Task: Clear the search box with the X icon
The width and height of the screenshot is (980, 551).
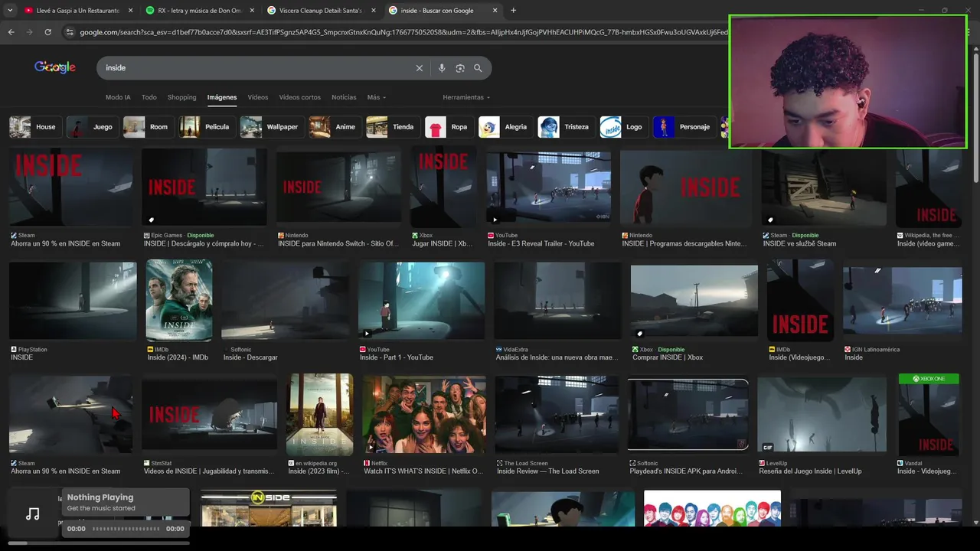Action: click(420, 68)
